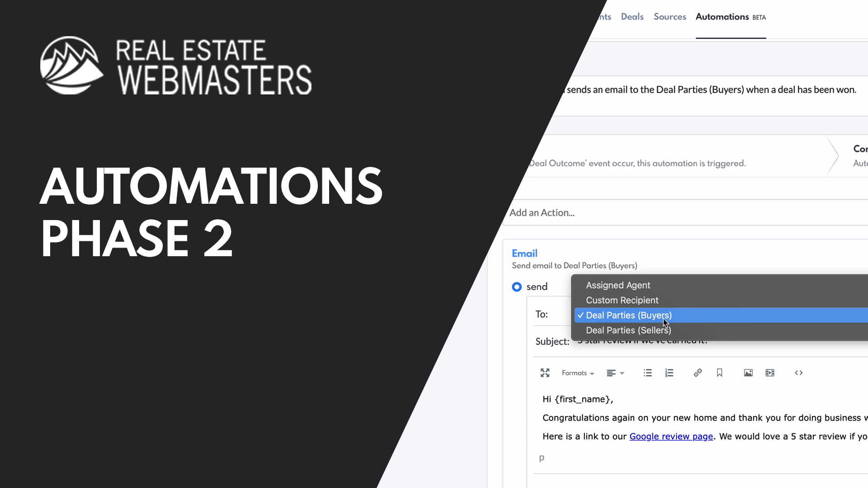Click the fullscreen expand editor icon
868x488 pixels.
point(545,373)
